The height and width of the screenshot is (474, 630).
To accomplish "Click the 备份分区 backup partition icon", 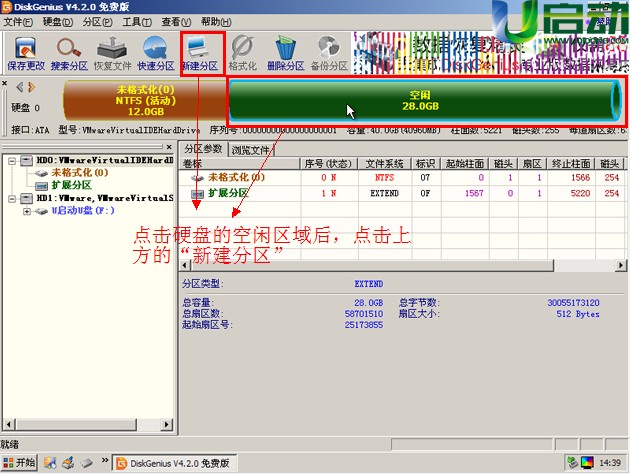I will pos(329,53).
